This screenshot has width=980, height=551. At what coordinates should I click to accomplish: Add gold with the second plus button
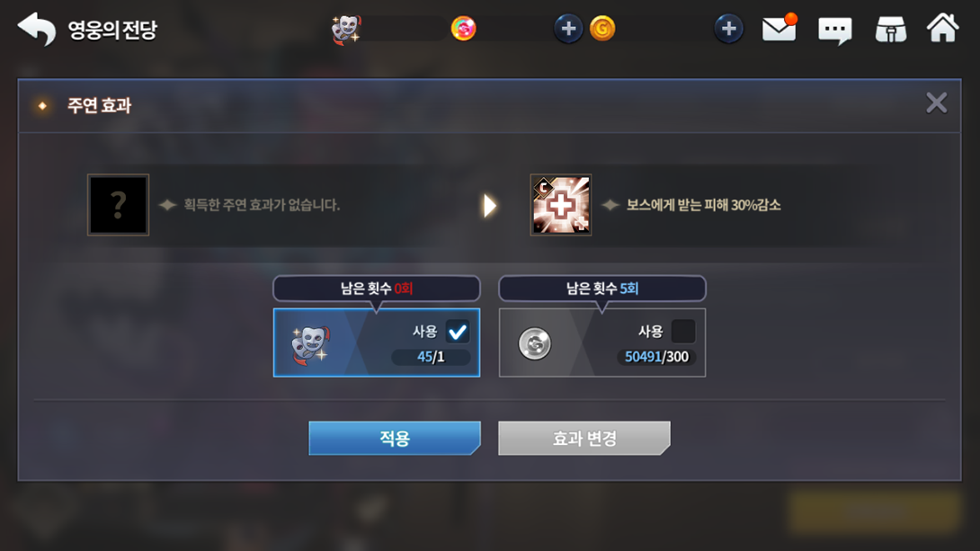[728, 29]
